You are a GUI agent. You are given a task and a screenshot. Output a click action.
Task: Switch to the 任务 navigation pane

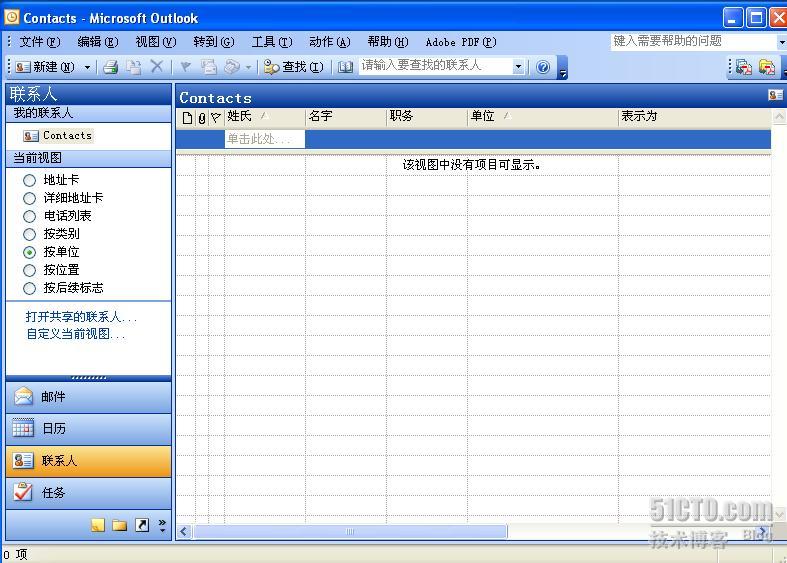pyautogui.click(x=89, y=493)
